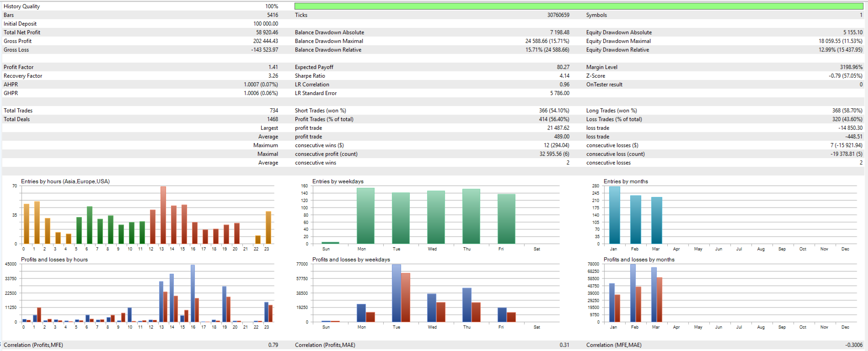Click the hour 13 bar in Entries by hours
Viewport: 868px width, 351px height.
(x=163, y=215)
